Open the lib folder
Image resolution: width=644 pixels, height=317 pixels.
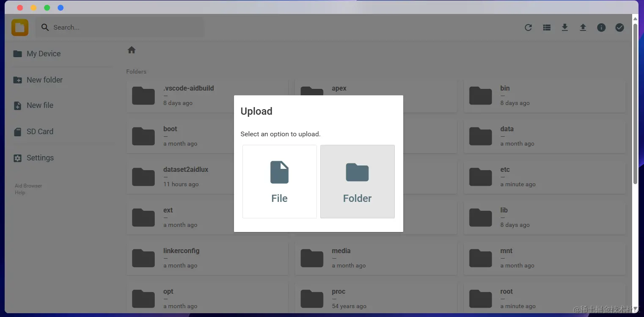pyautogui.click(x=545, y=218)
